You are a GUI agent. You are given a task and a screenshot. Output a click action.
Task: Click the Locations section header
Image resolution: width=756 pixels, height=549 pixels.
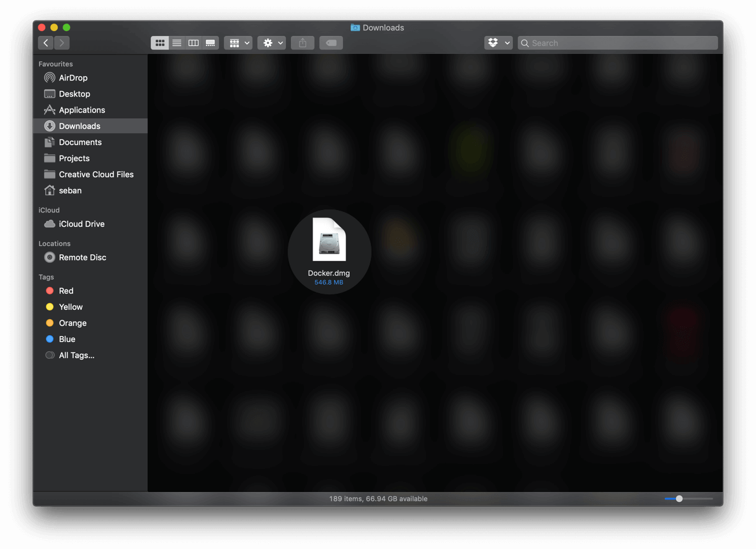click(x=55, y=244)
